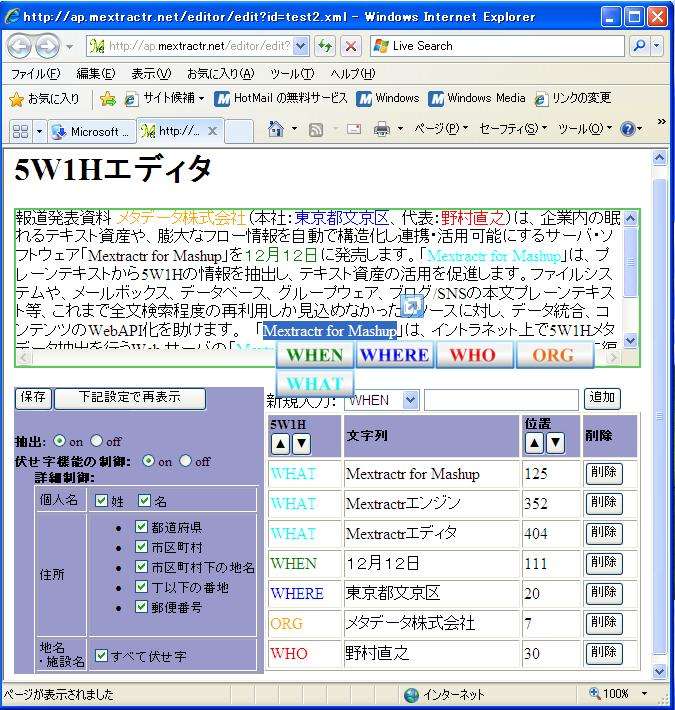Click the Stop loading X icon
Viewport: 675px width, 710px height.
pos(350,46)
